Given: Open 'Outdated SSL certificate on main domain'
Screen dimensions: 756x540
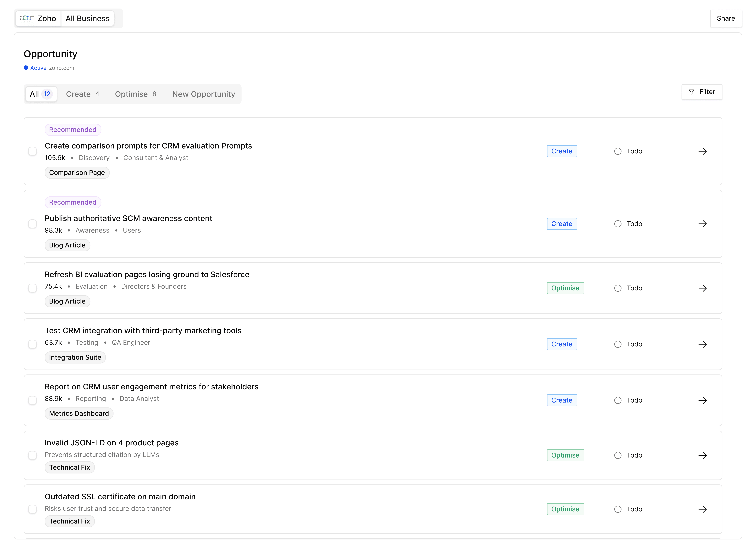Looking at the screenshot, I should (x=120, y=497).
